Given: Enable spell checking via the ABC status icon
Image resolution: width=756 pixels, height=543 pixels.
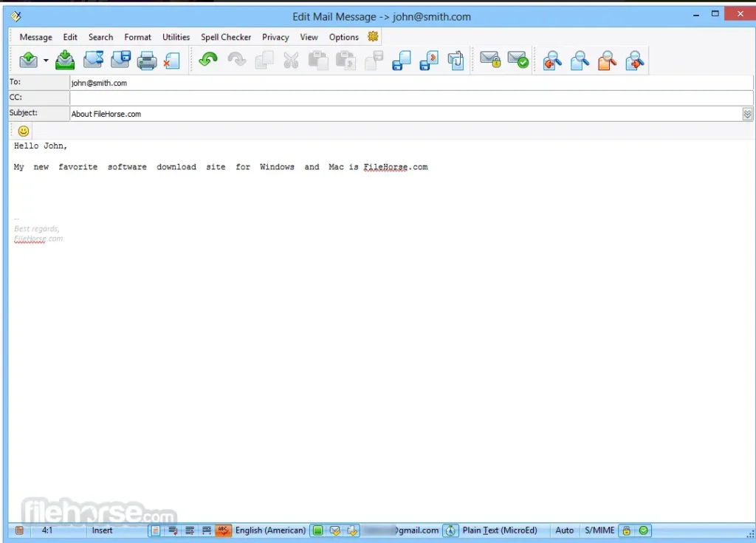Looking at the screenshot, I should pos(223,530).
